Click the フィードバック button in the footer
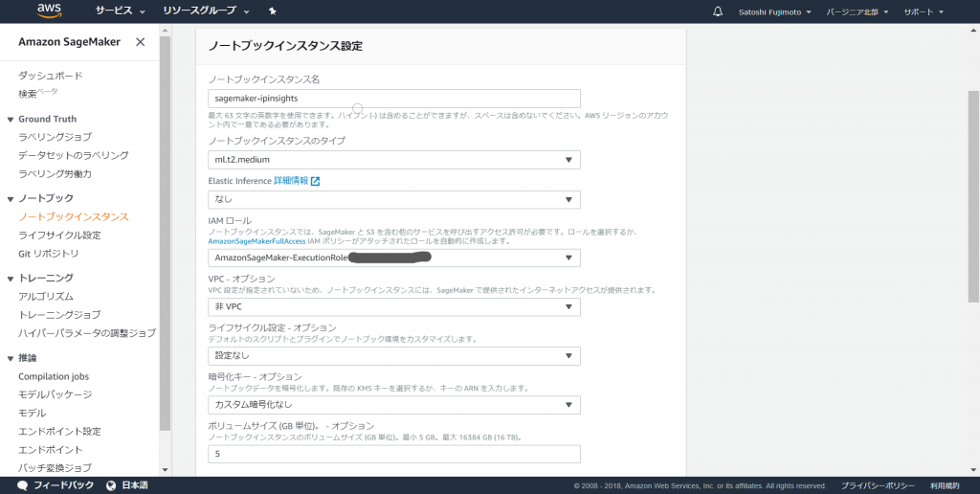980x494 pixels. (63, 485)
